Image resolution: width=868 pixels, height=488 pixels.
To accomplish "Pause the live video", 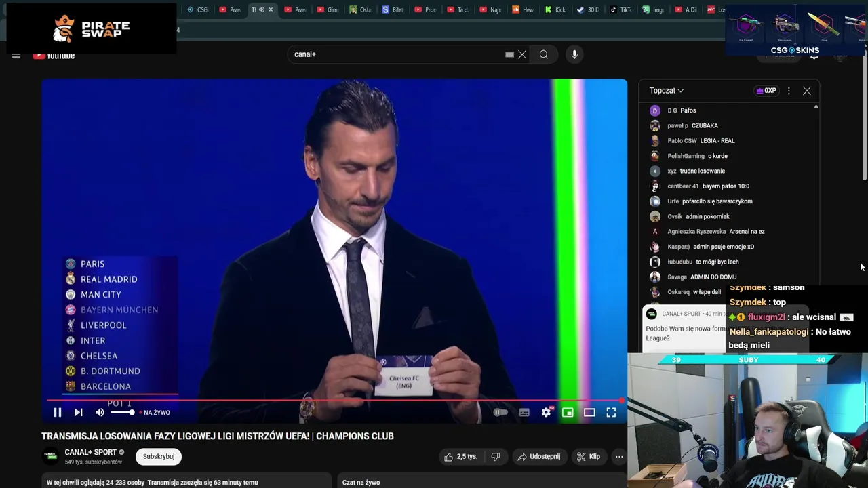I will tap(58, 412).
